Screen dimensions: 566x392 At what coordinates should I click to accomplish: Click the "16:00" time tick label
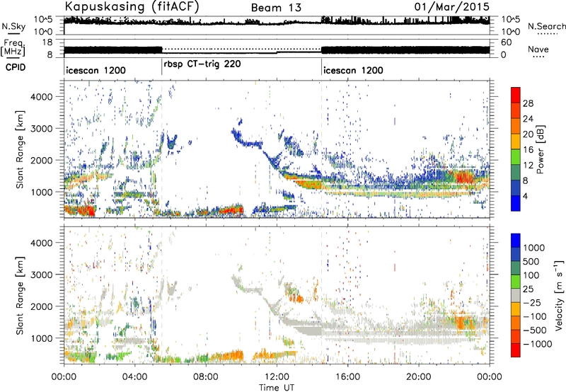347,377
